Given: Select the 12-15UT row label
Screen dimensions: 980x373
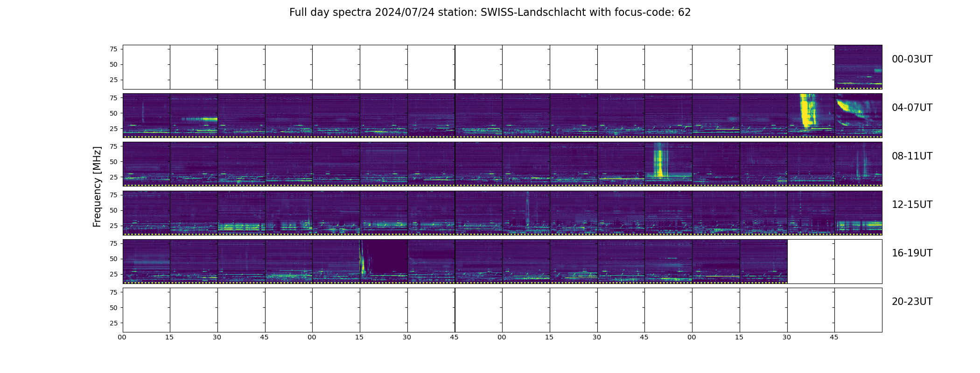Looking at the screenshot, I should 912,205.
